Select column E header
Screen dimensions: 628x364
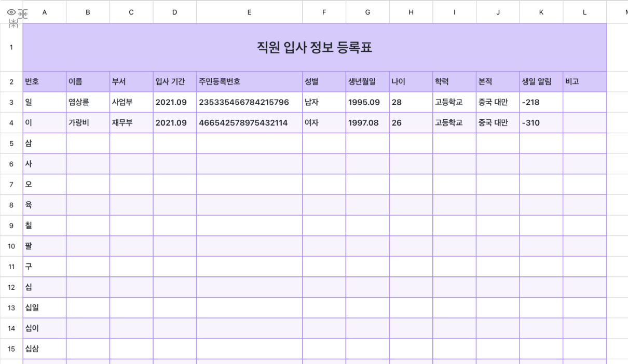pos(250,12)
